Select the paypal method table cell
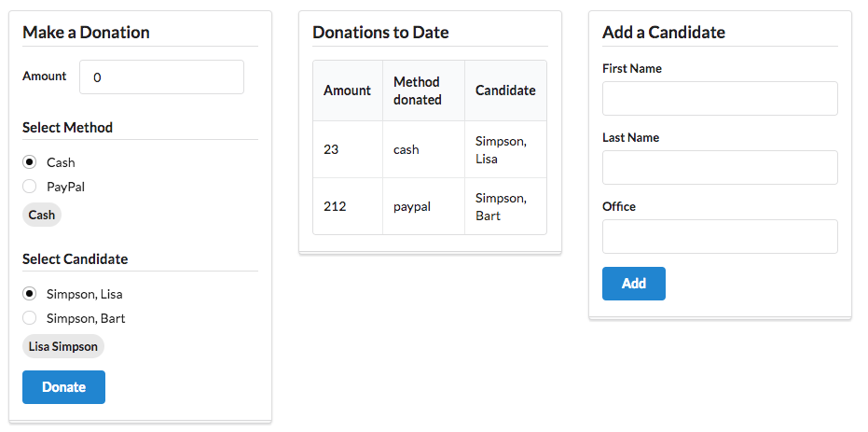Screen dimensions: 868x432 tap(412, 206)
